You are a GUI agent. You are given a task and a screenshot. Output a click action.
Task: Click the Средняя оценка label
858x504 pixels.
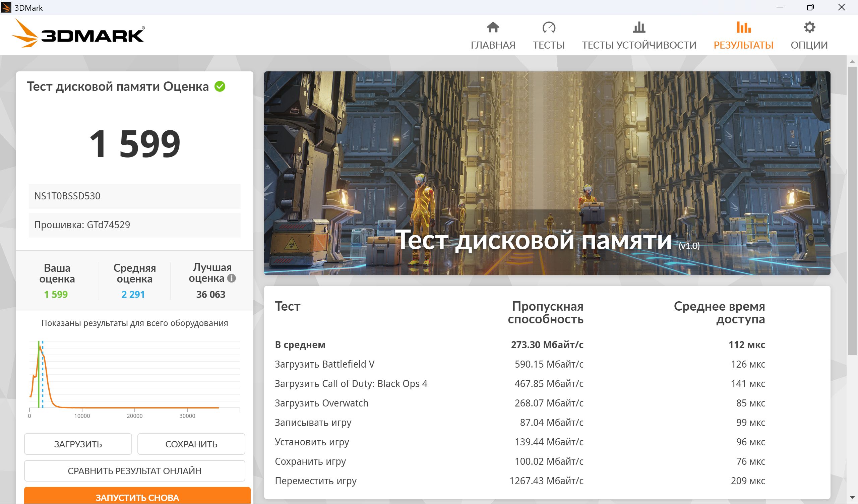pos(134,273)
